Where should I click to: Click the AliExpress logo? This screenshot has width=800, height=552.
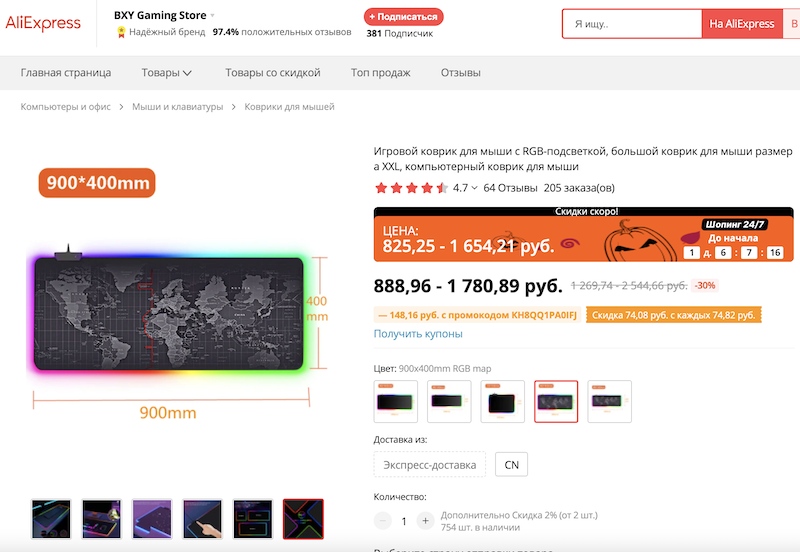click(43, 23)
